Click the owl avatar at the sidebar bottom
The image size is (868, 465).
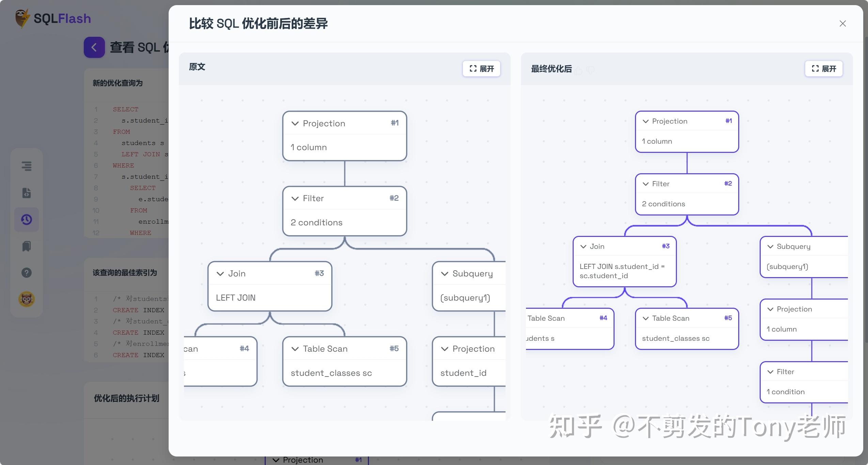[27, 299]
